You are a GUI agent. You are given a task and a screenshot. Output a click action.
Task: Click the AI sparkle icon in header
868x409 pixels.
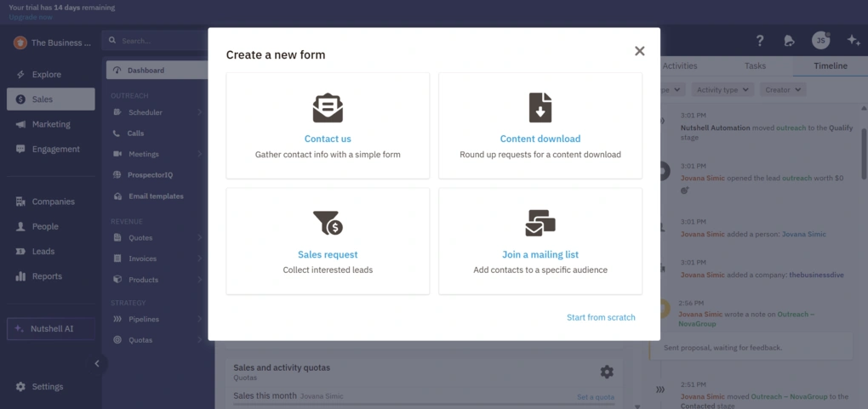point(853,41)
